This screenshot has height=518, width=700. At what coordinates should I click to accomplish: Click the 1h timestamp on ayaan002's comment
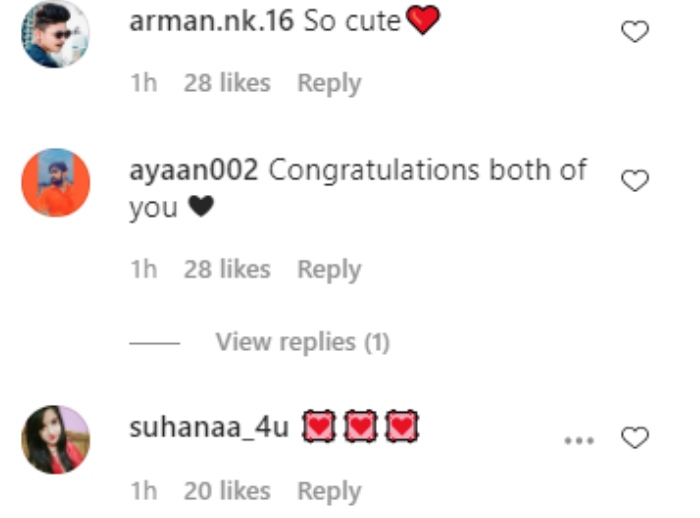pyautogui.click(x=144, y=270)
